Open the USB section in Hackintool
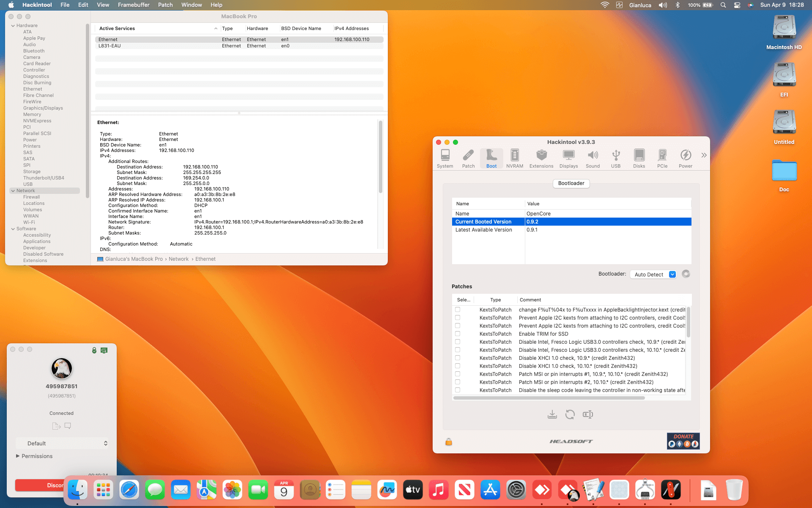 point(616,157)
